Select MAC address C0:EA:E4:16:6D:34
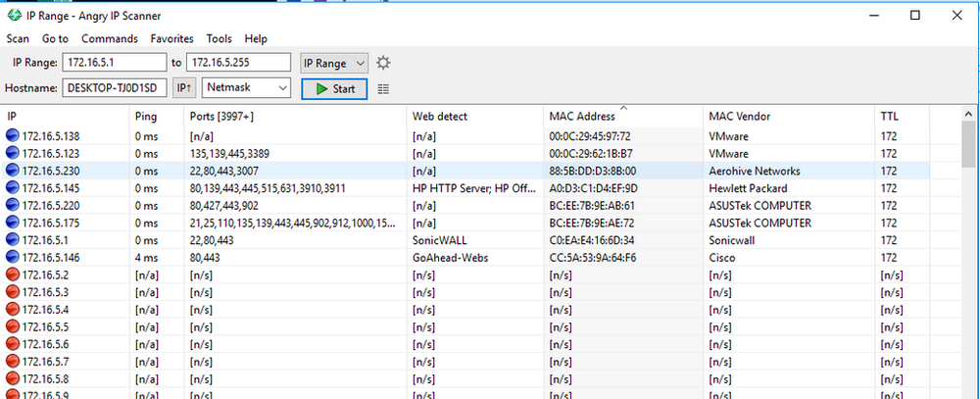The width and height of the screenshot is (980, 399). 591,240
